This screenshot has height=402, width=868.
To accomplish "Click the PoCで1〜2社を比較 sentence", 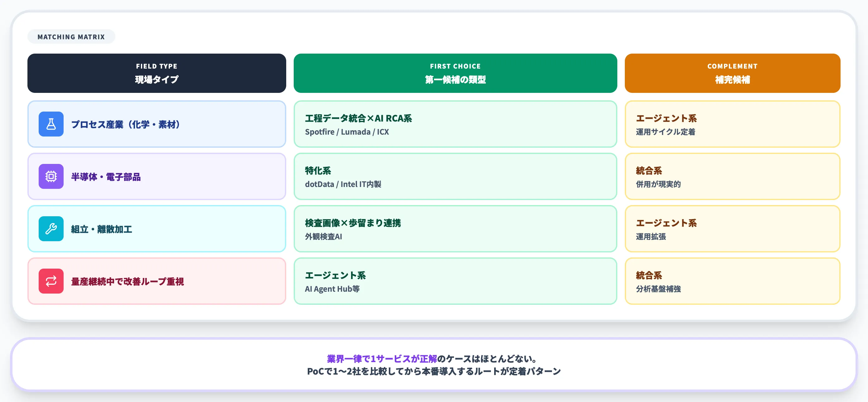I will coord(434,371).
